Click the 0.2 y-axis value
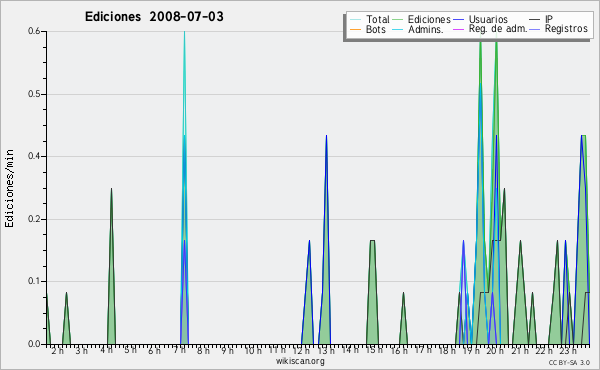 (x=34, y=219)
